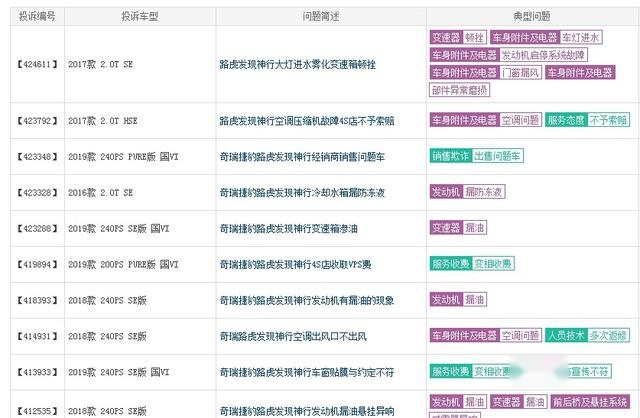Click the 变速器 tag in row 424611
Viewport: 640px width, 418px height.
(447, 38)
